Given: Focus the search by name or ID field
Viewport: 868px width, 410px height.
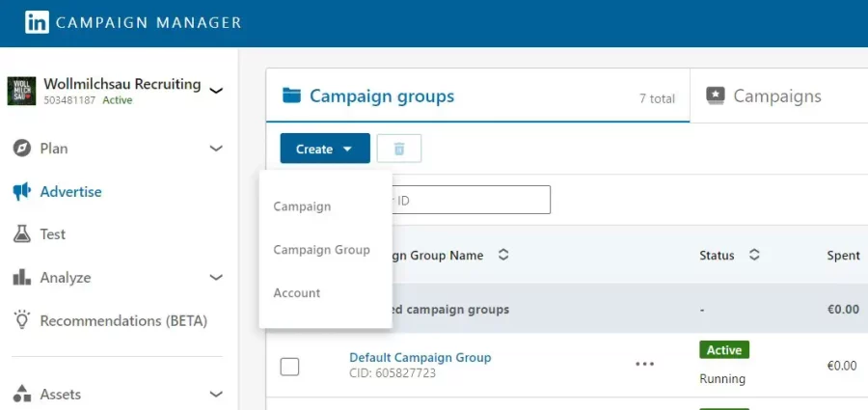Looking at the screenshot, I should [x=471, y=200].
